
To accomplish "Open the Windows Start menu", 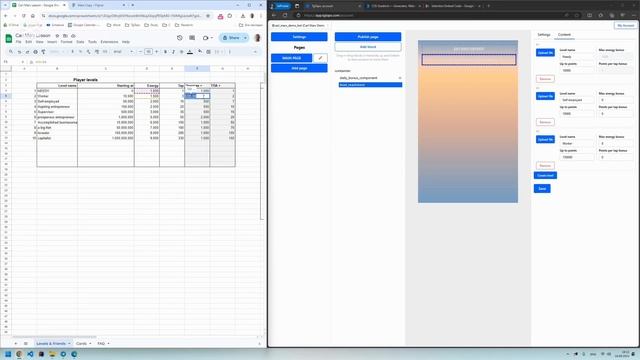I will pos(8,354).
